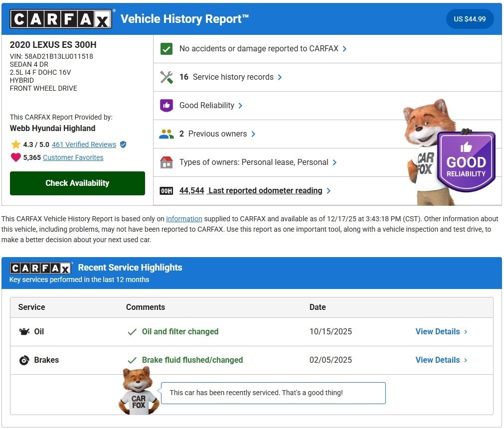Expand the Good Reliability row chevron
The height and width of the screenshot is (429, 504).
point(241,106)
